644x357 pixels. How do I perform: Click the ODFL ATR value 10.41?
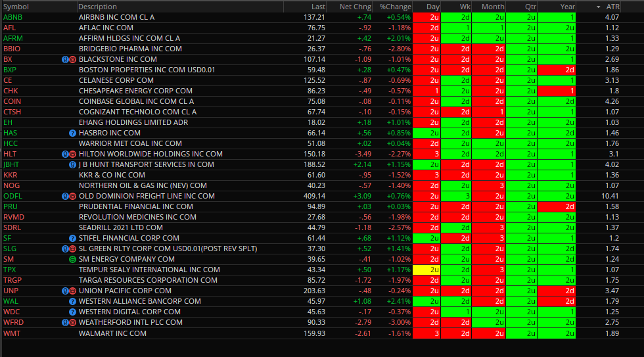610,197
